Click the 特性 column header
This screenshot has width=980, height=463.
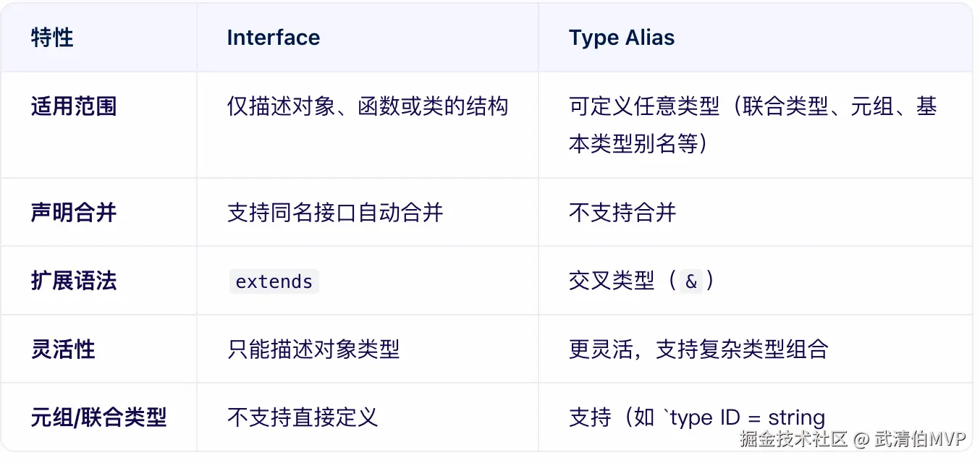[x=52, y=38]
